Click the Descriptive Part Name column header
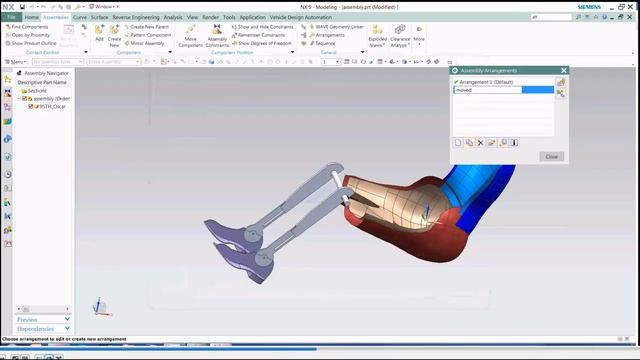The width and height of the screenshot is (640, 360). pos(42,82)
